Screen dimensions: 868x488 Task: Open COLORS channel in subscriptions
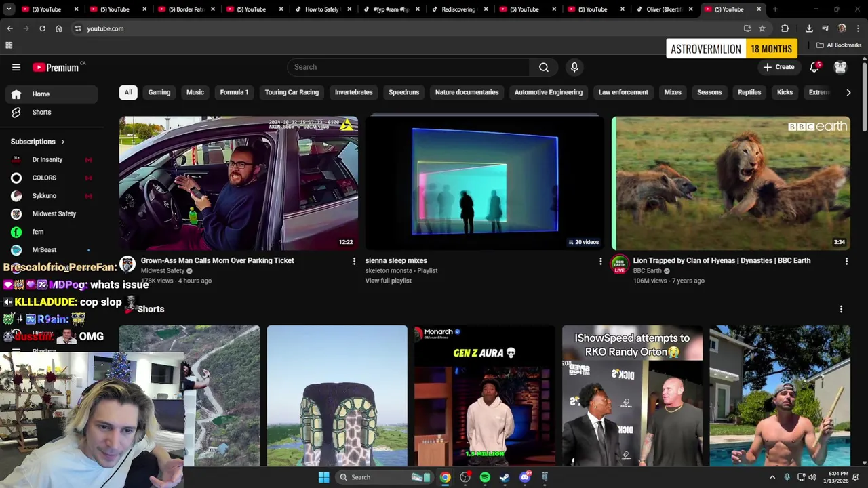(52, 178)
